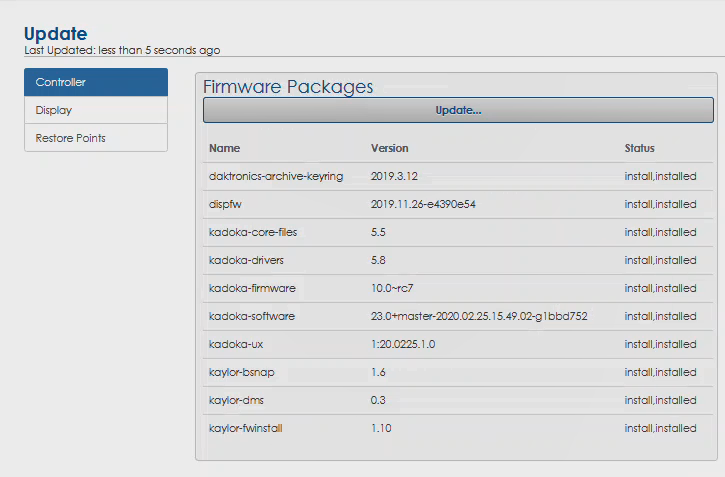The width and height of the screenshot is (725, 477).
Task: Click the Firmware Packages heading
Action: pos(288,87)
